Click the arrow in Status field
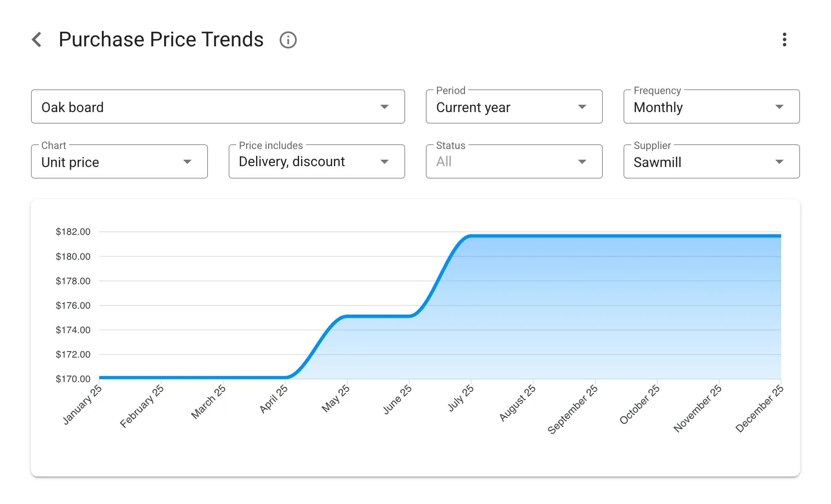 pos(582,162)
